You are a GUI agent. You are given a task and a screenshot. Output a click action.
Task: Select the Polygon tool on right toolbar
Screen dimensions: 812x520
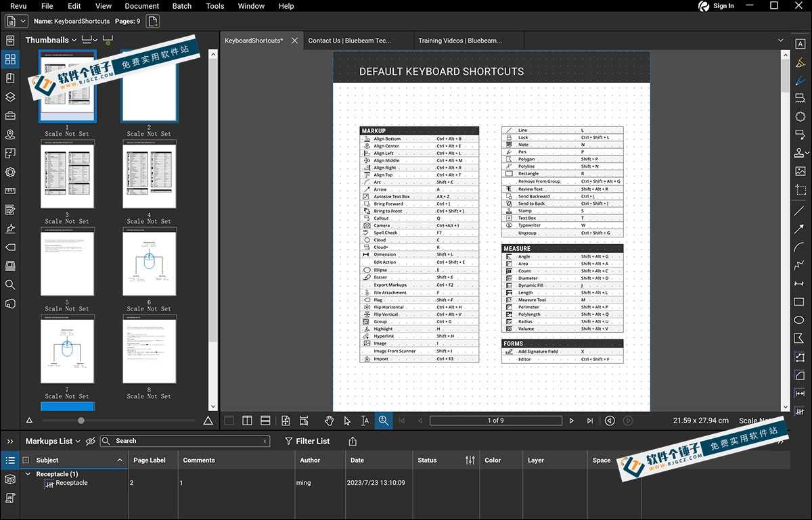tap(800, 338)
